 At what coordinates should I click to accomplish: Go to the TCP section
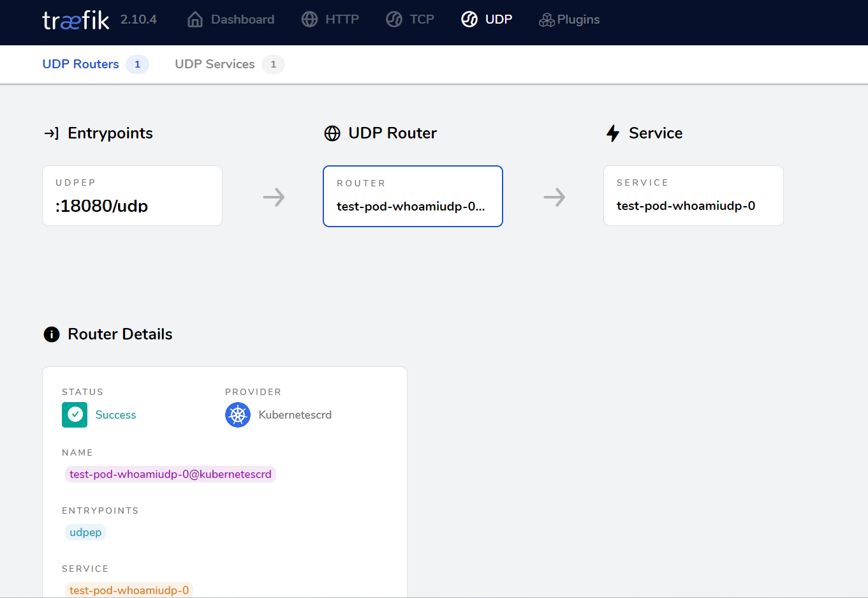[422, 20]
